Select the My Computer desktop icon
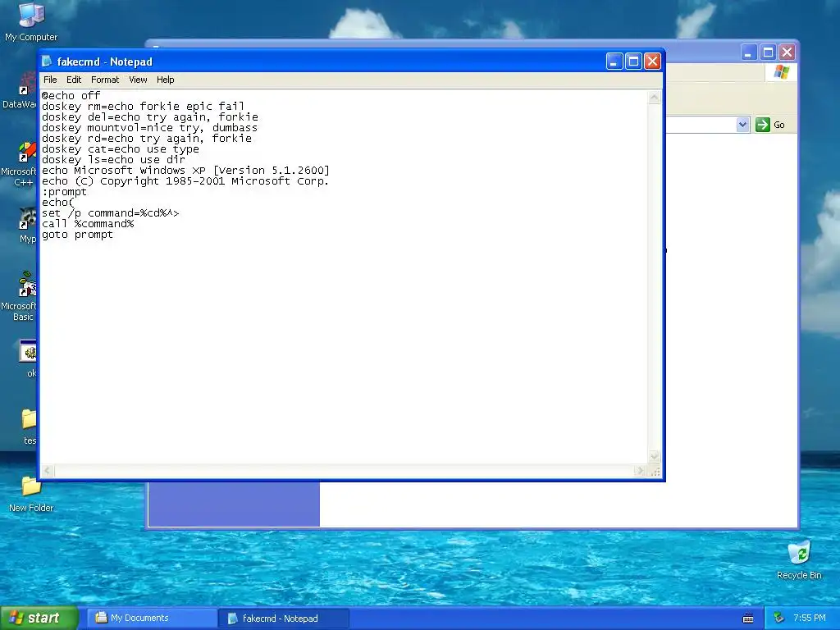 (31, 22)
